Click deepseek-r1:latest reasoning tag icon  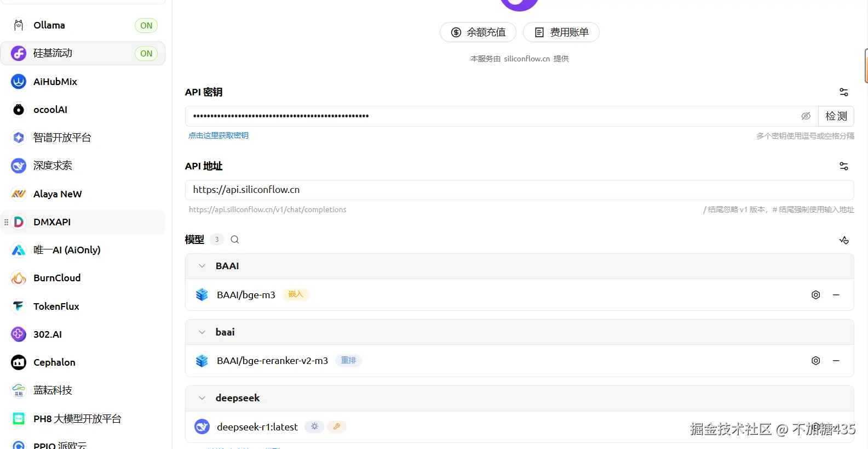pyautogui.click(x=314, y=427)
